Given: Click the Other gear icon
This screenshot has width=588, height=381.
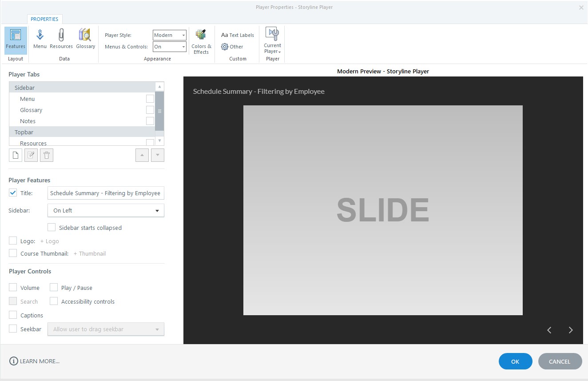Looking at the screenshot, I should click(225, 47).
